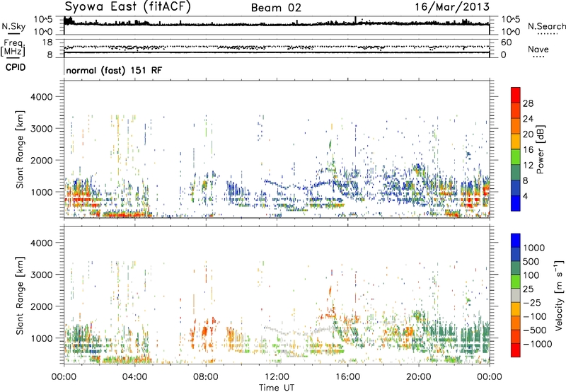Select the 25 label on Velocity colorbar
This screenshot has width=566, height=392.
click(x=528, y=289)
